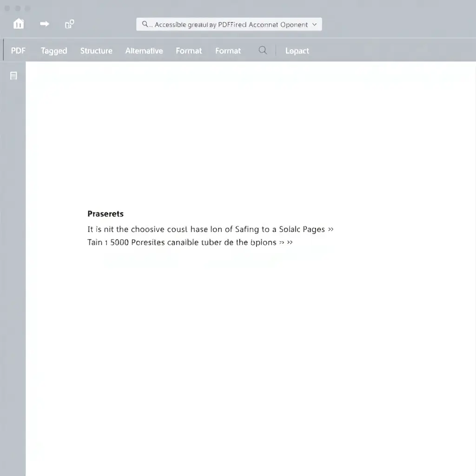This screenshot has width=476, height=476.
Task: Follow the Solalc Pages arrow link
Action: [x=331, y=229]
